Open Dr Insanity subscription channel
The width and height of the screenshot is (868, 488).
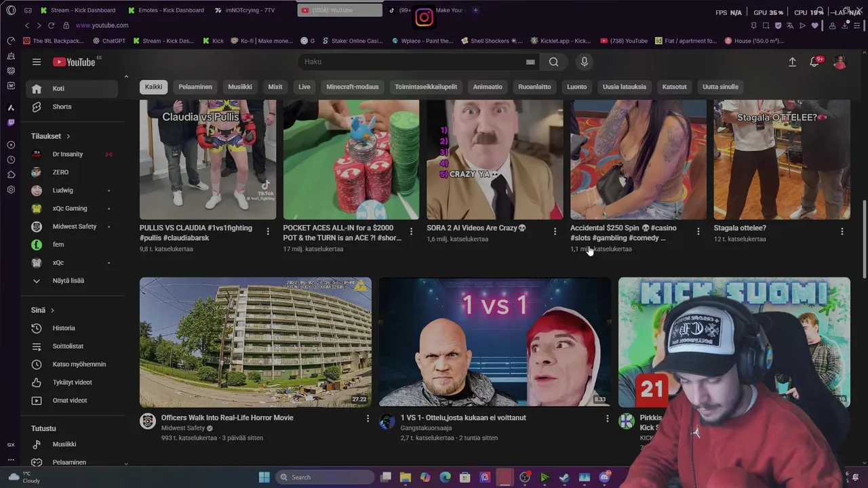point(73,155)
